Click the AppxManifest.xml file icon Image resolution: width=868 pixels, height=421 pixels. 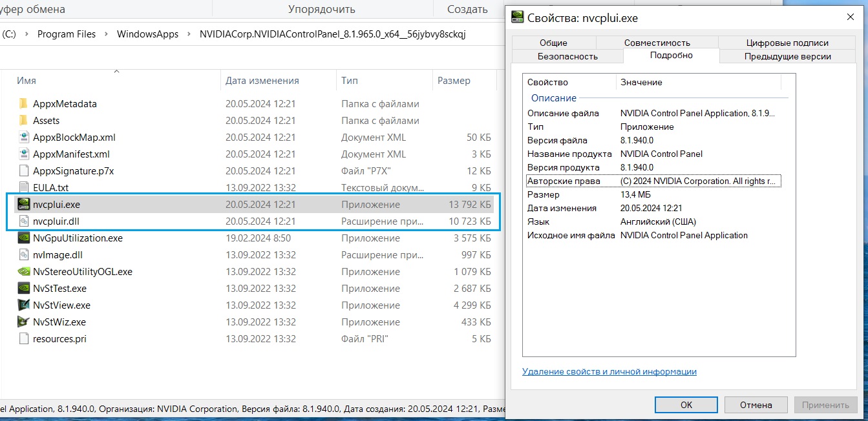[23, 154]
